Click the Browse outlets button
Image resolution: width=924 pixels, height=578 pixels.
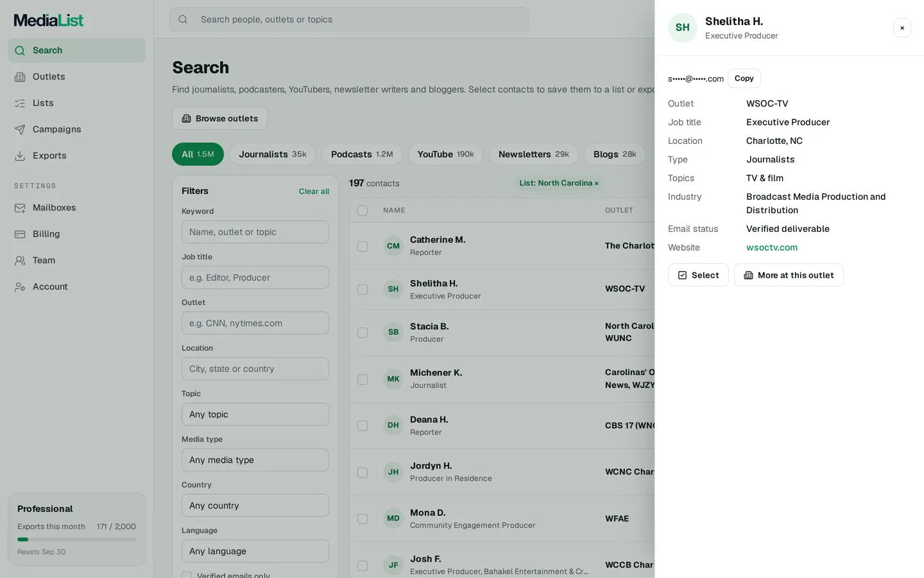coord(219,118)
